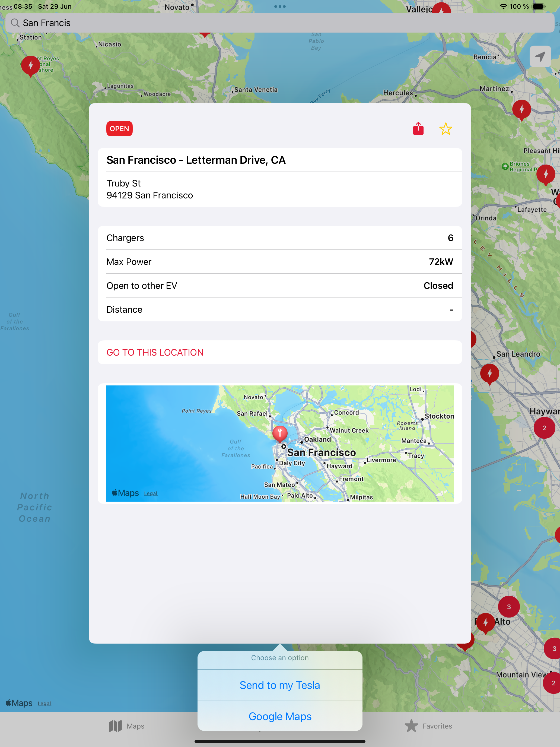Tap the Wi-Fi icon in status bar
This screenshot has height=747, width=560.
(x=503, y=7)
